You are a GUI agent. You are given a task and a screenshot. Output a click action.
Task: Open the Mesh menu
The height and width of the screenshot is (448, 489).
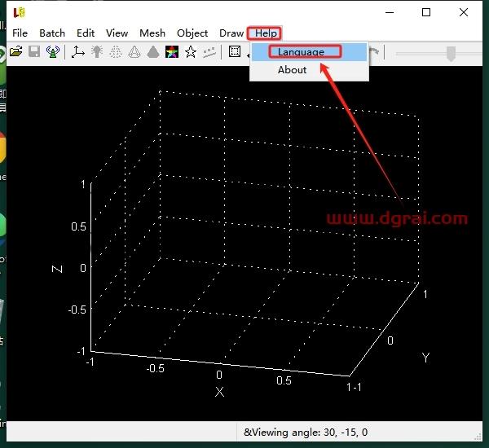[152, 33]
